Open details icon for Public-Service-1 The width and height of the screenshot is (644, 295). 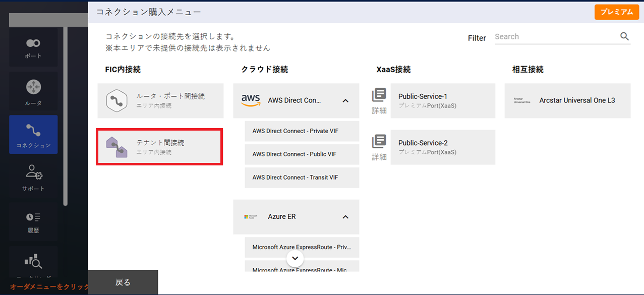[379, 100]
